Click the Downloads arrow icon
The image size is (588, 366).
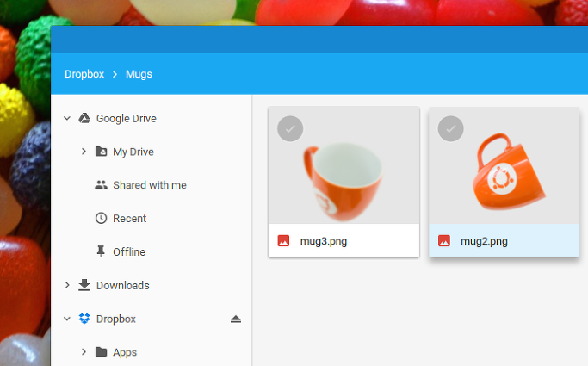click(84, 285)
